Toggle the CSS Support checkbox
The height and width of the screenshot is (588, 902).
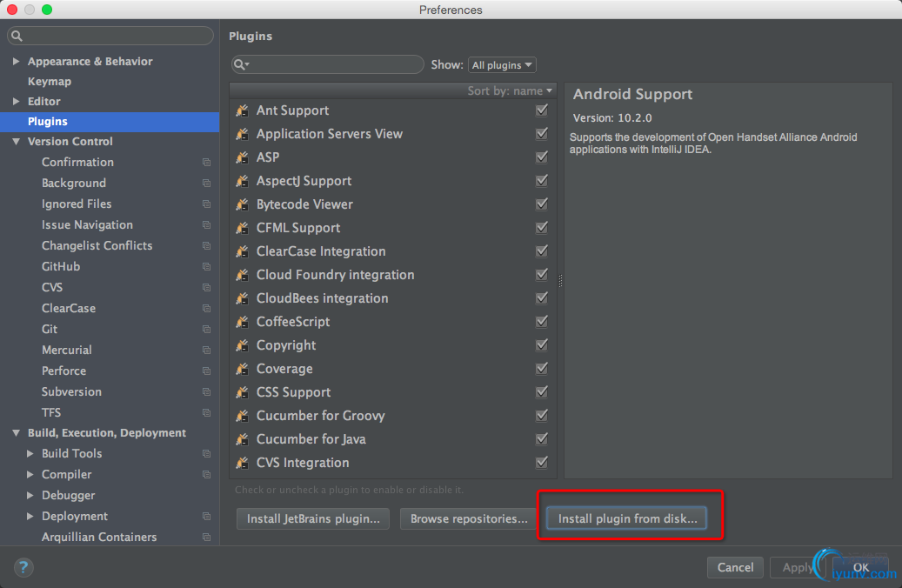click(541, 391)
